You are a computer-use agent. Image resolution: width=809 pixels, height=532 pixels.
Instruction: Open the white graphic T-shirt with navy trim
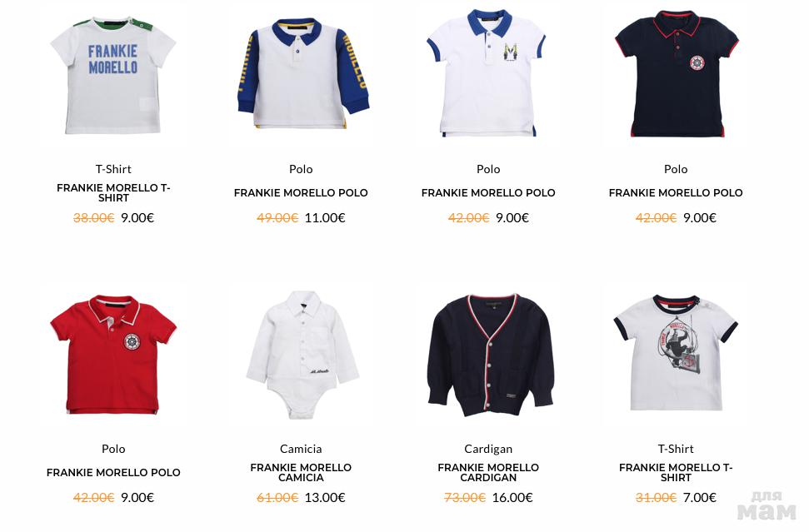[x=676, y=353]
